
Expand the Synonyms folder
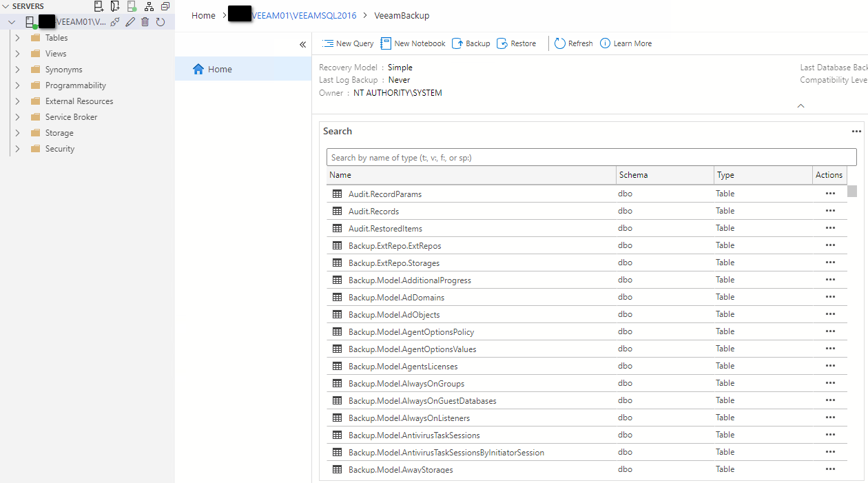click(x=18, y=70)
